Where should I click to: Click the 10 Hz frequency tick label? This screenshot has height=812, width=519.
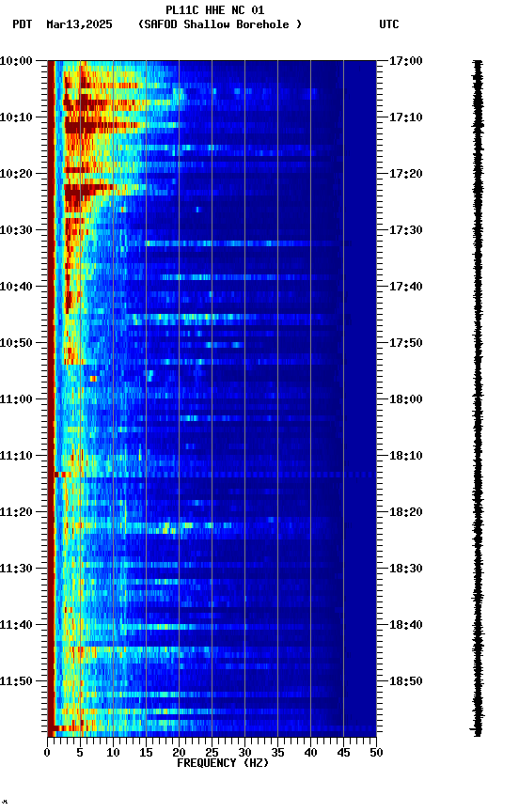click(113, 753)
